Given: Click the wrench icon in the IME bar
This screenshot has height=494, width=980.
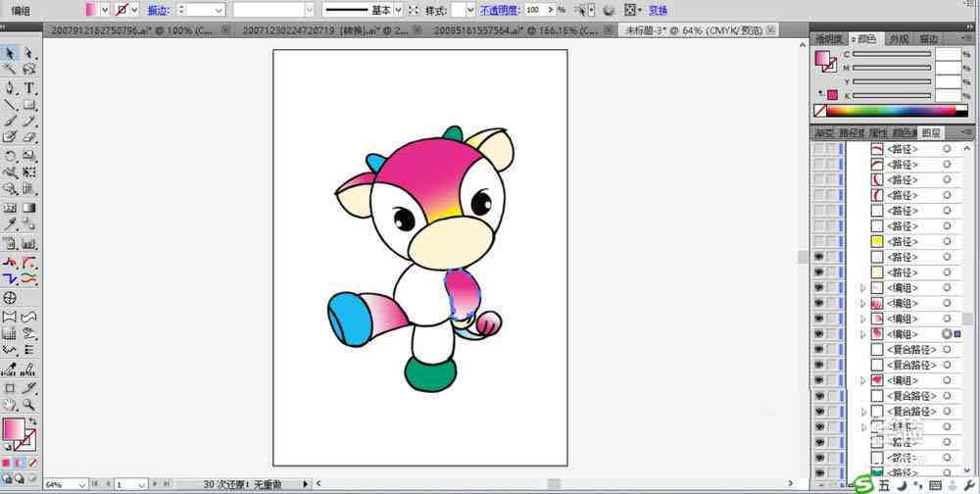Looking at the screenshot, I should coord(970,485).
